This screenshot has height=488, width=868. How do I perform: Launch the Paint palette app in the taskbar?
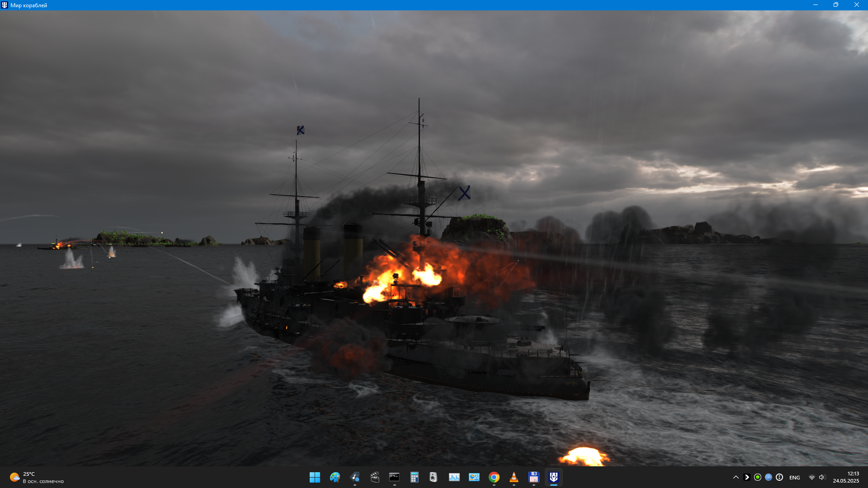(335, 477)
